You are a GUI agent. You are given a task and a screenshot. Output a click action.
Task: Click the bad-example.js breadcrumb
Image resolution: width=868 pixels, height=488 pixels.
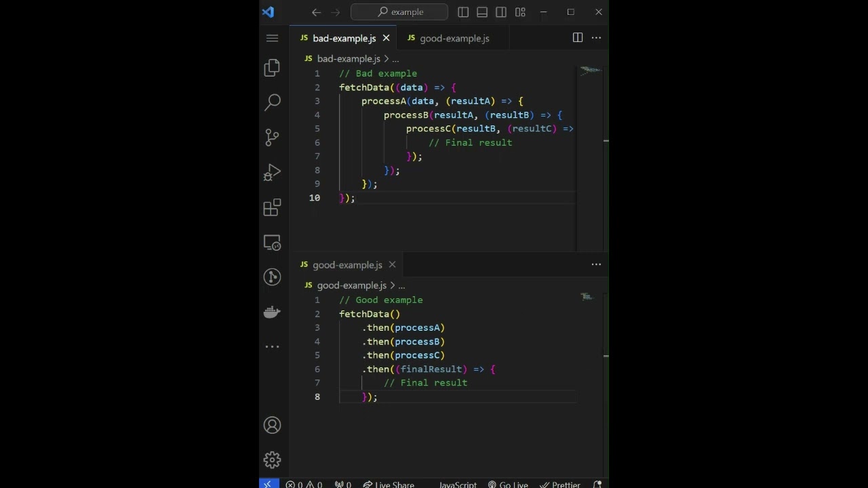point(349,59)
